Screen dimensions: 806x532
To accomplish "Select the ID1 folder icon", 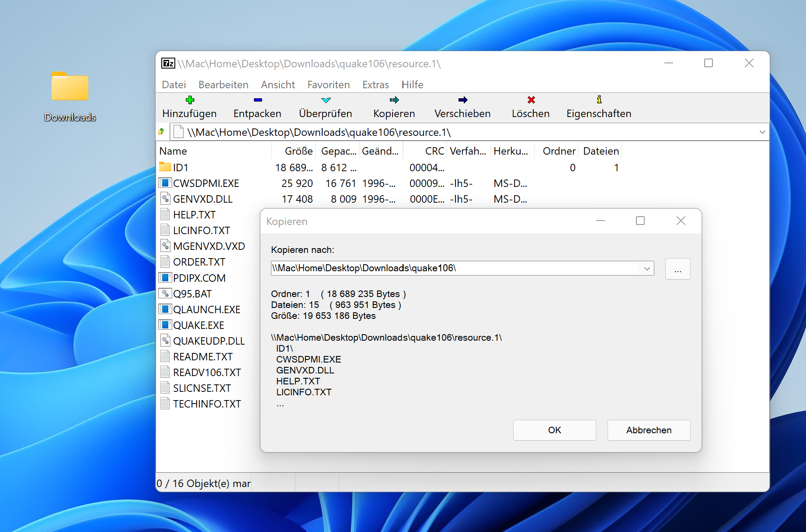I will point(165,167).
